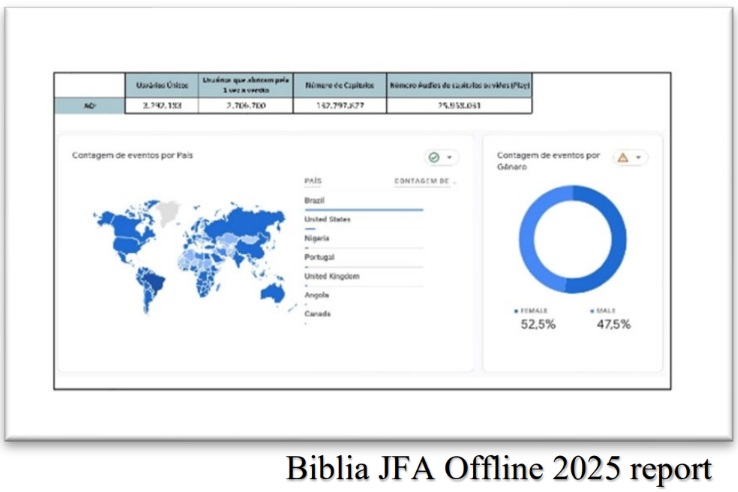Click the orange warning triangle icon
The image size is (738, 492).
(623, 157)
